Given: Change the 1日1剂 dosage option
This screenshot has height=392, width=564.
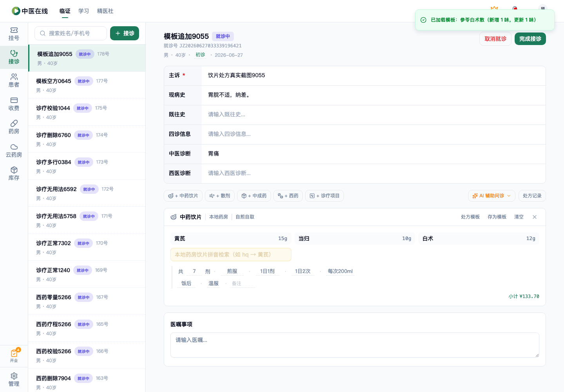Looking at the screenshot, I should 268,271.
